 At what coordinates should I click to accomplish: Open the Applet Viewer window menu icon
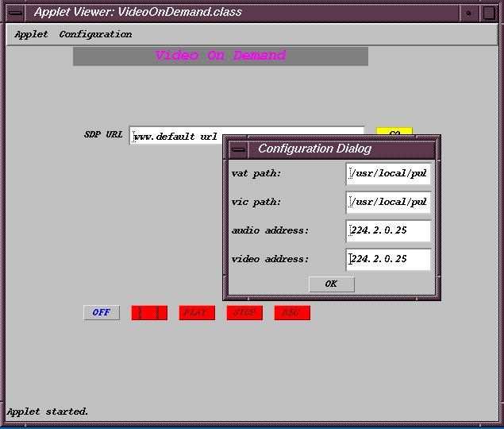click(x=15, y=13)
